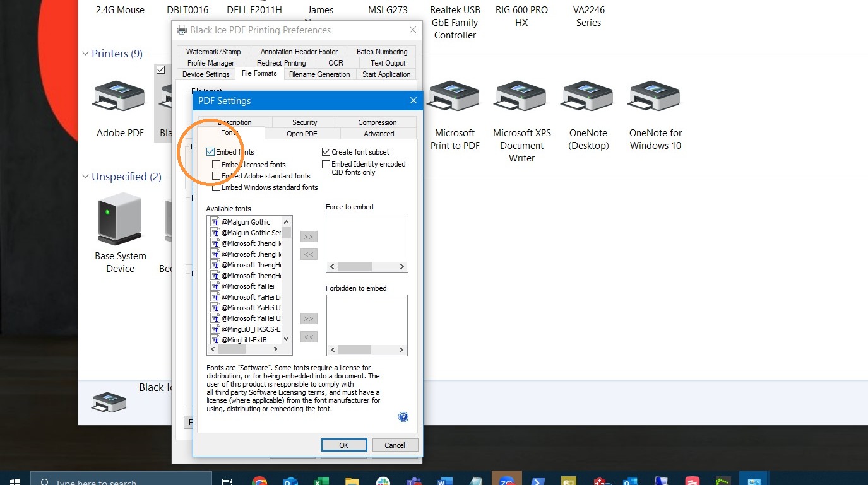This screenshot has height=485, width=868.
Task: Add selected font to Forbidden to embed
Action: (309, 319)
